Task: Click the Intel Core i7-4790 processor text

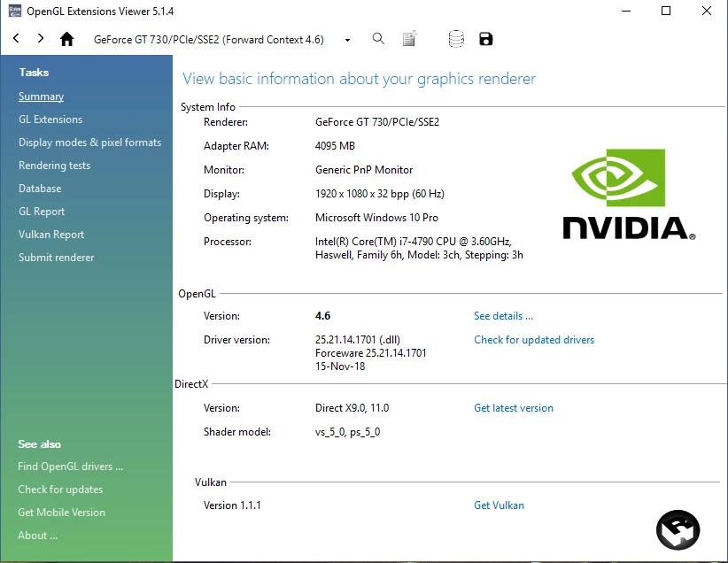Action: [419, 249]
